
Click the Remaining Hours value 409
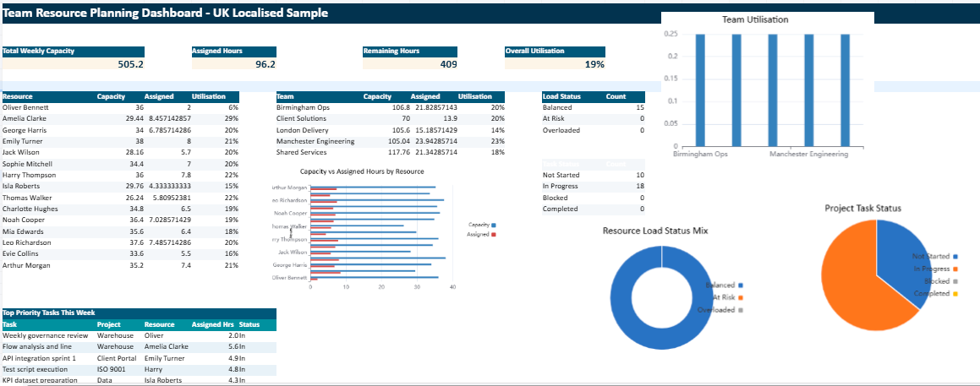point(448,64)
